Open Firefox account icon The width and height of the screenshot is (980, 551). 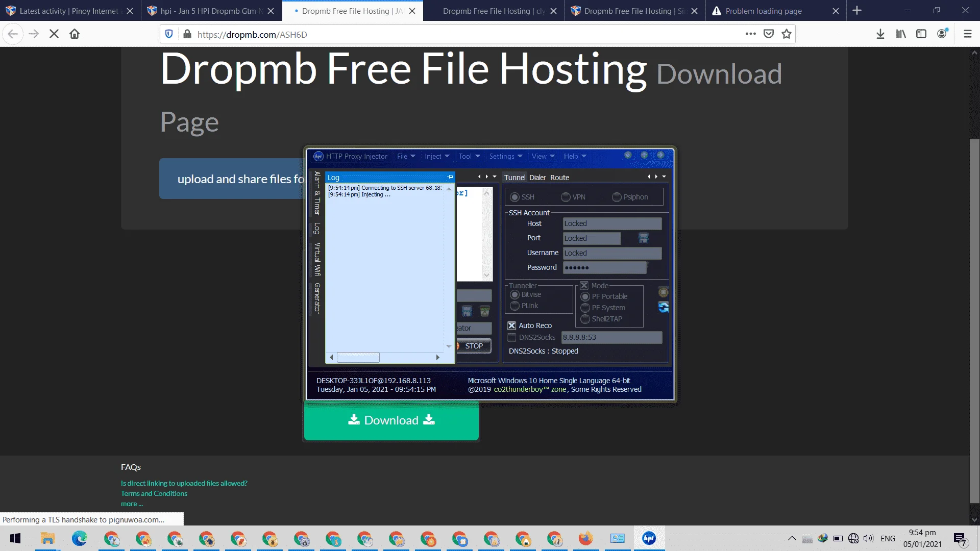(942, 34)
